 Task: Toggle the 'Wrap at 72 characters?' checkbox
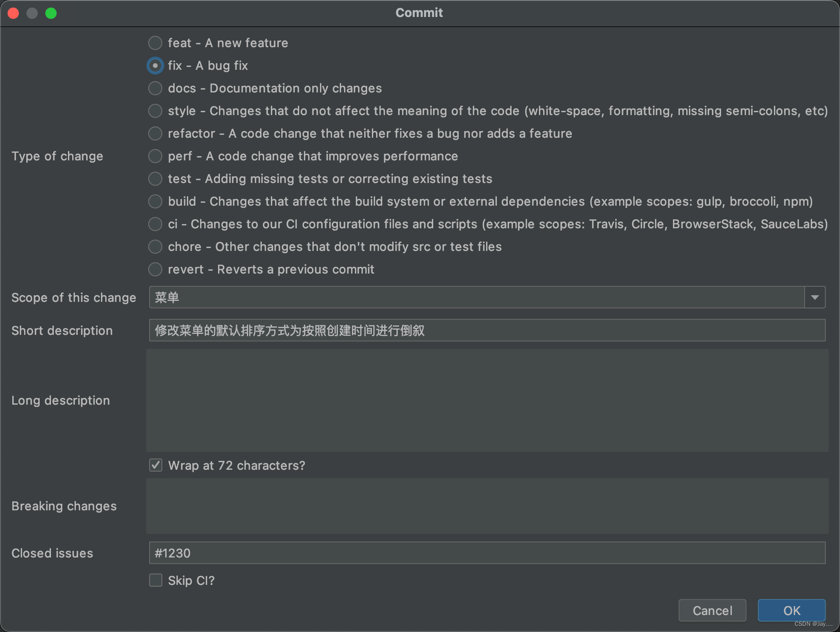[x=156, y=466]
